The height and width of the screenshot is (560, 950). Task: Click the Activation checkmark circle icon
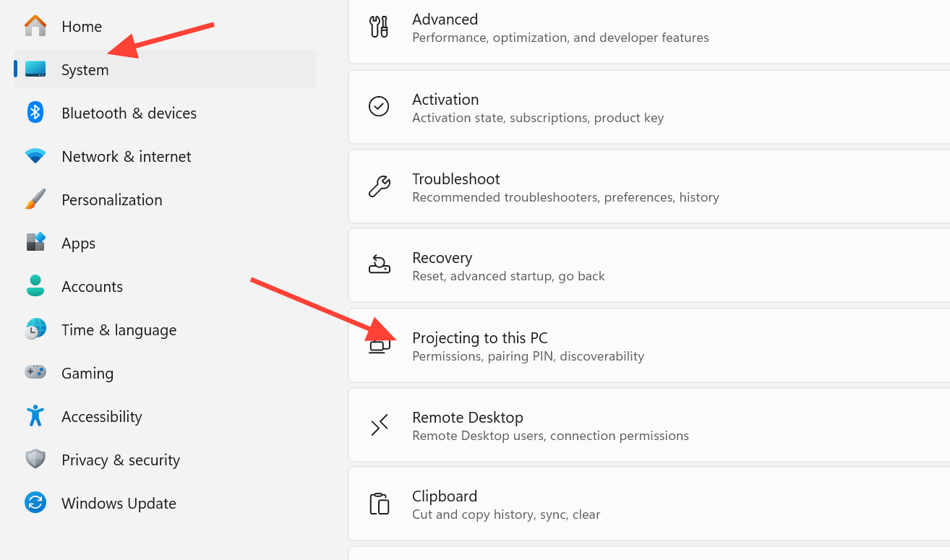(x=379, y=107)
